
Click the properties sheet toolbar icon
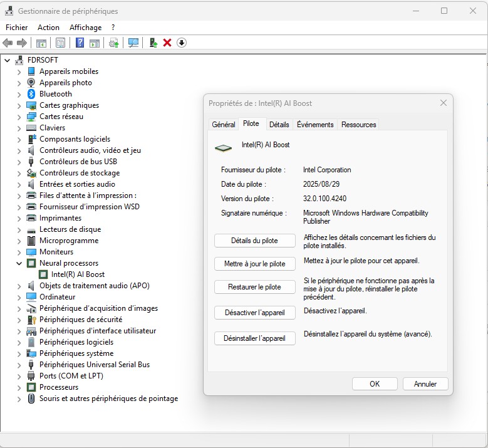click(60, 43)
